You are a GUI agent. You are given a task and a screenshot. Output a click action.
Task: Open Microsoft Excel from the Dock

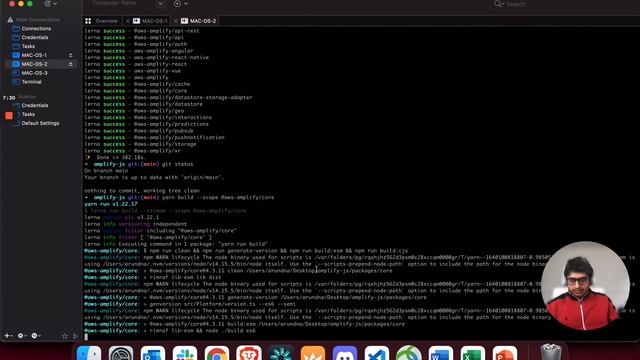tap(473, 353)
